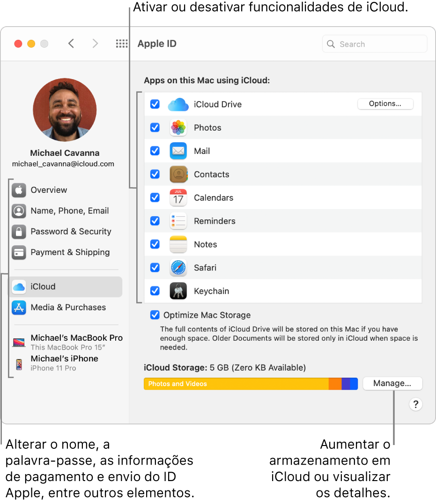Screen dimensions: 436x504
Task: Click the App Store Media & Purchases icon
Action: (x=19, y=307)
